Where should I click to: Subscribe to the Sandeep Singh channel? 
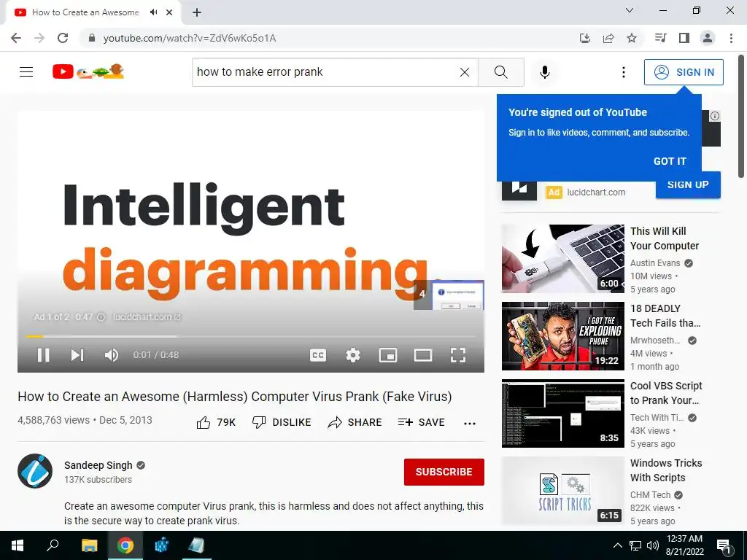pos(444,472)
